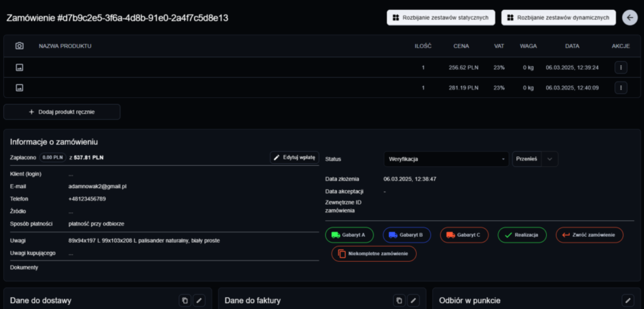This screenshot has height=309, width=644.
Task: Open image placeholder of 256.62 PLN row
Action: point(20,67)
